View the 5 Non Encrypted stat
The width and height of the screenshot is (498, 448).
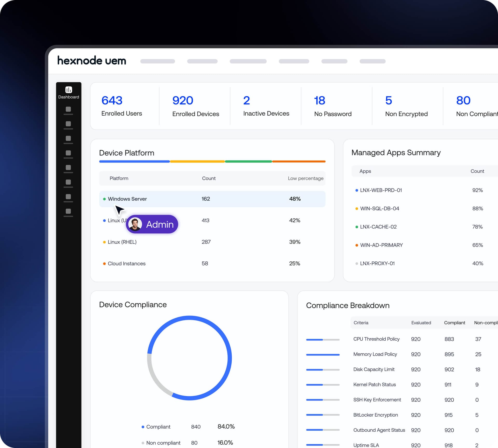coord(406,106)
